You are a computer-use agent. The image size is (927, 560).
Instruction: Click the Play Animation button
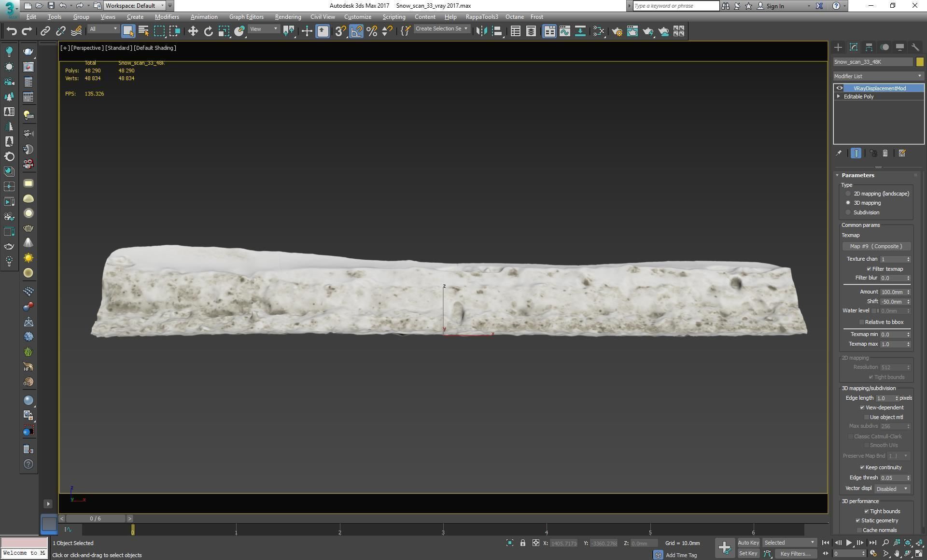point(849,543)
